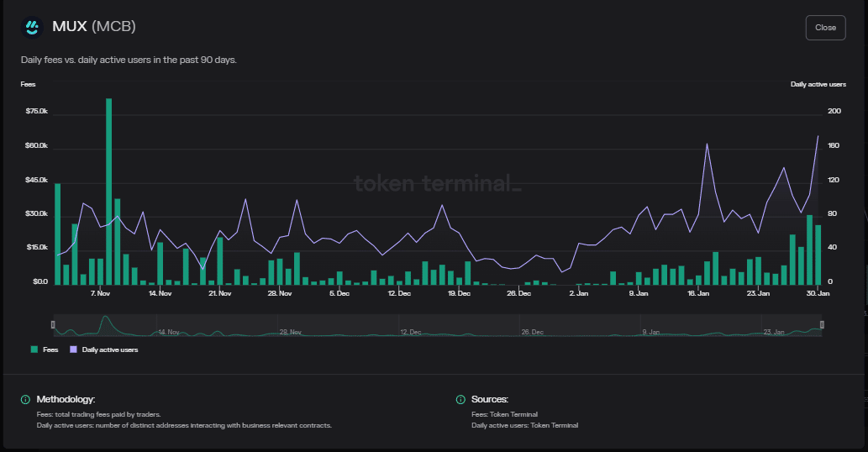The height and width of the screenshot is (452, 868).
Task: Grab the left range navigator handle
Action: point(53,325)
